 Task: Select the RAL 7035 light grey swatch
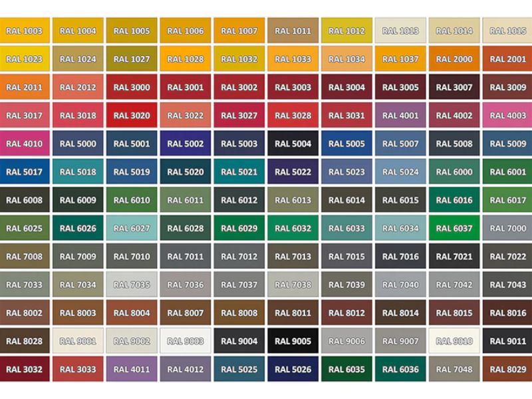point(132,285)
